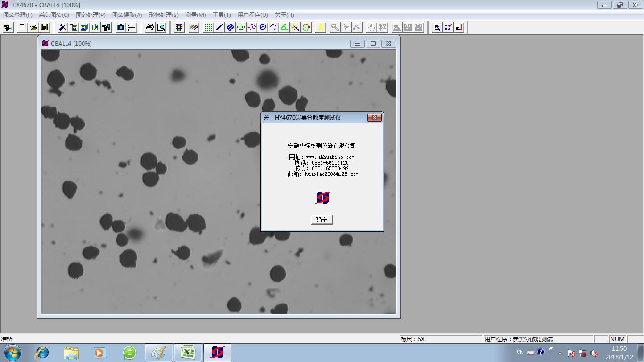Select the dotted circle measurement tool
This screenshot has height=362, width=644.
coord(306,27)
